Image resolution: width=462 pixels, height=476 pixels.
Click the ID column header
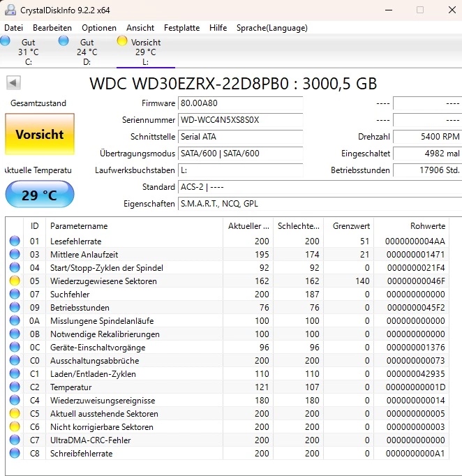pos(35,226)
